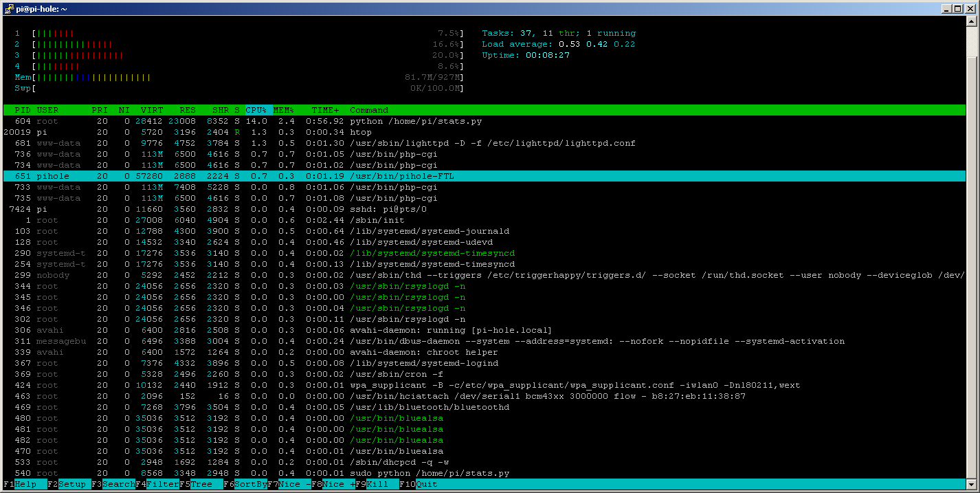Decrease priority with F7 Nice -
This screenshot has height=493, width=980.
click(x=295, y=484)
